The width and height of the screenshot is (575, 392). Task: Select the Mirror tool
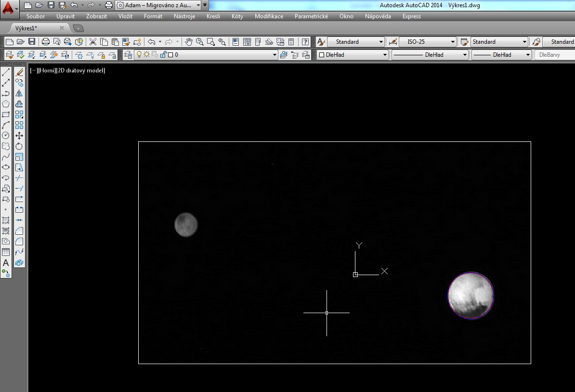click(x=19, y=94)
